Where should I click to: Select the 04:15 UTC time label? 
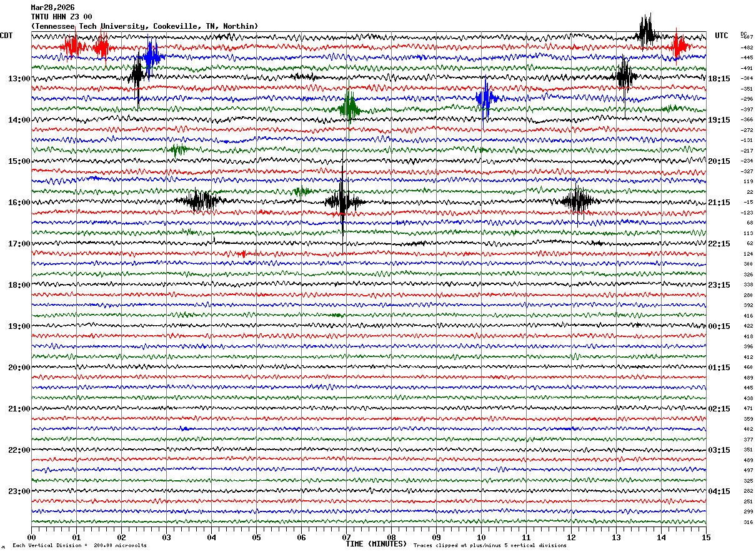(719, 491)
